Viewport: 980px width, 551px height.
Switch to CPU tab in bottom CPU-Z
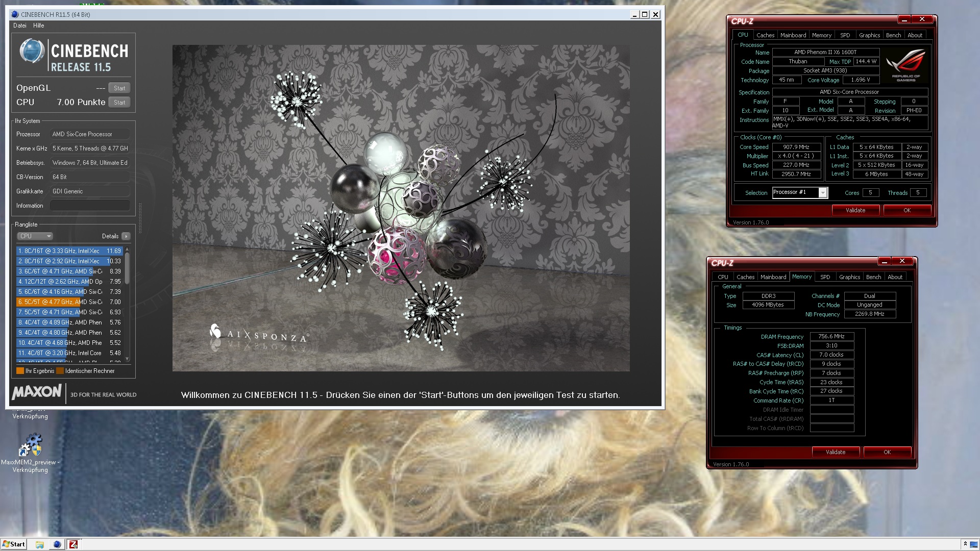point(723,277)
